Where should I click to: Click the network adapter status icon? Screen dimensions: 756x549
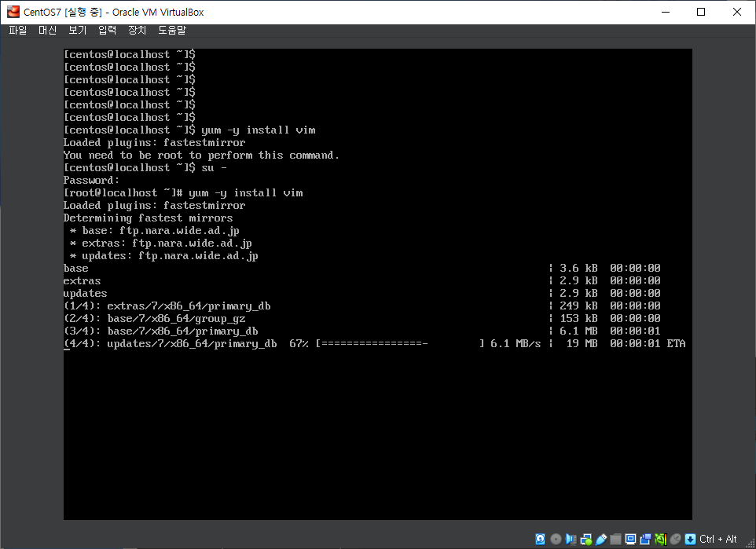click(585, 539)
